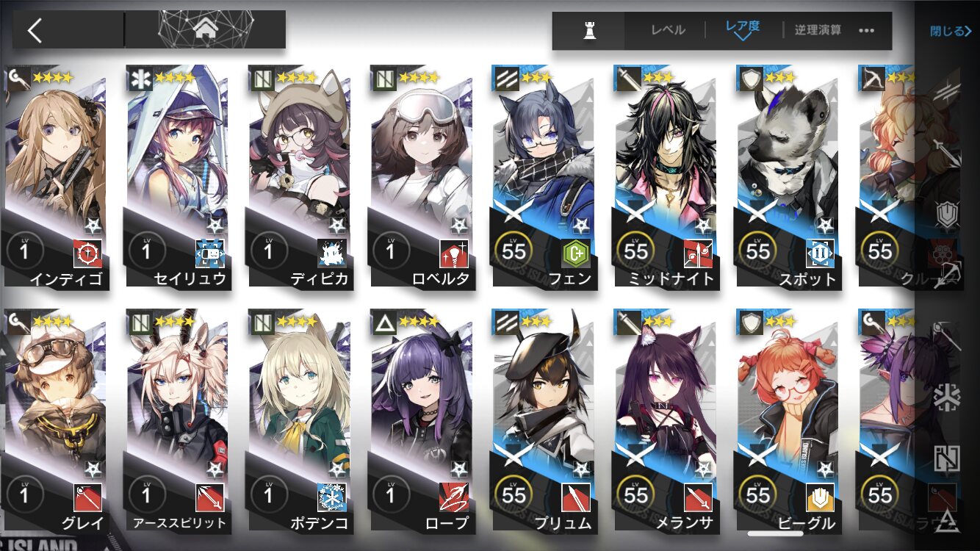Open more sort options ellipsis
980x551 pixels.
(x=867, y=31)
